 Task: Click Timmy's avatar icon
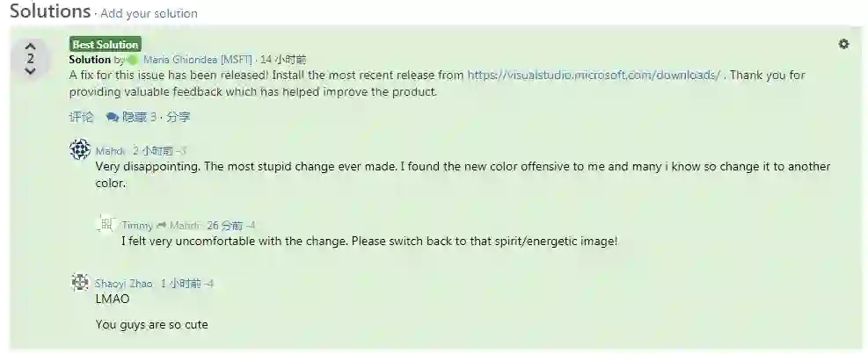(106, 224)
